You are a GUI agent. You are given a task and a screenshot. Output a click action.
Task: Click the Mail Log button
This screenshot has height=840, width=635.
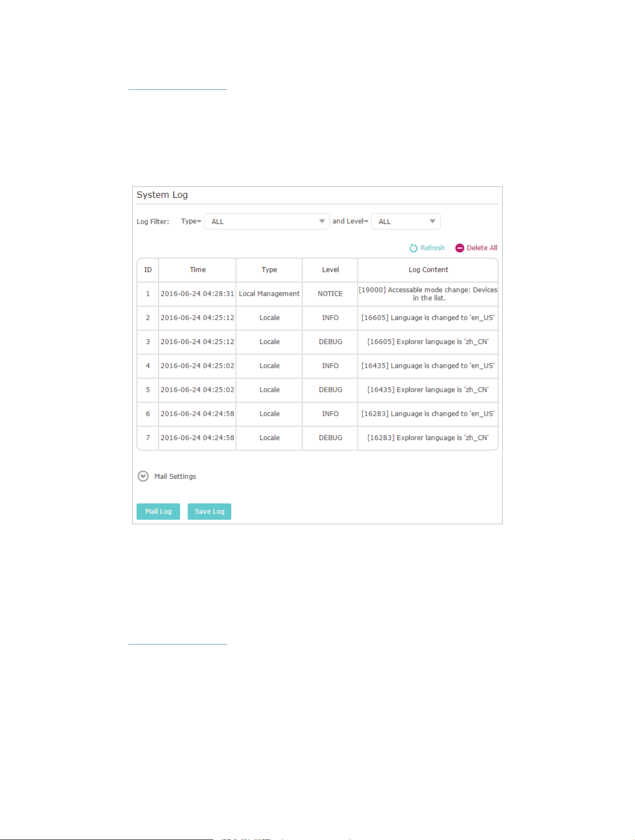(x=158, y=511)
